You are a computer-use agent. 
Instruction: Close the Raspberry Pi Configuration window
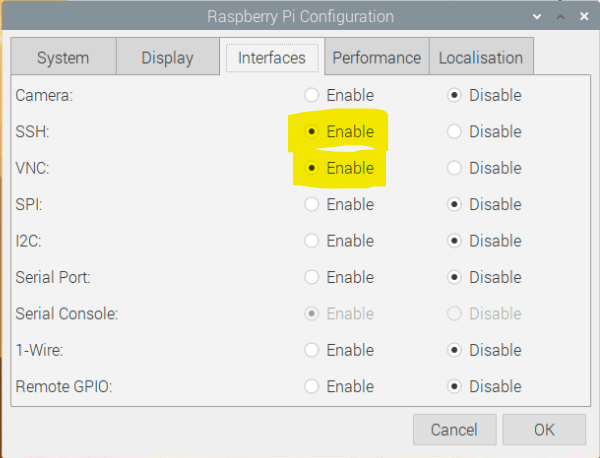(584, 16)
